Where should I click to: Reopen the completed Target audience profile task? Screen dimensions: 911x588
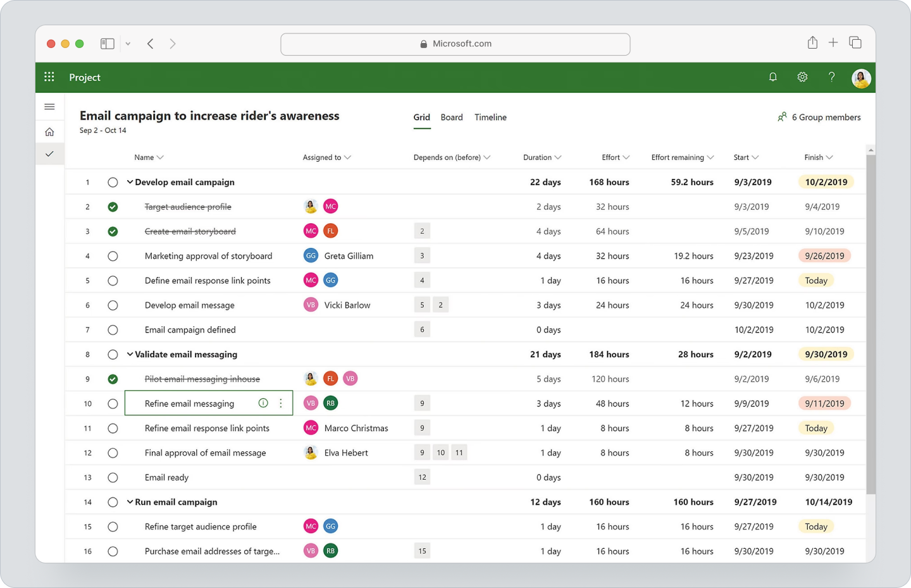coord(113,206)
